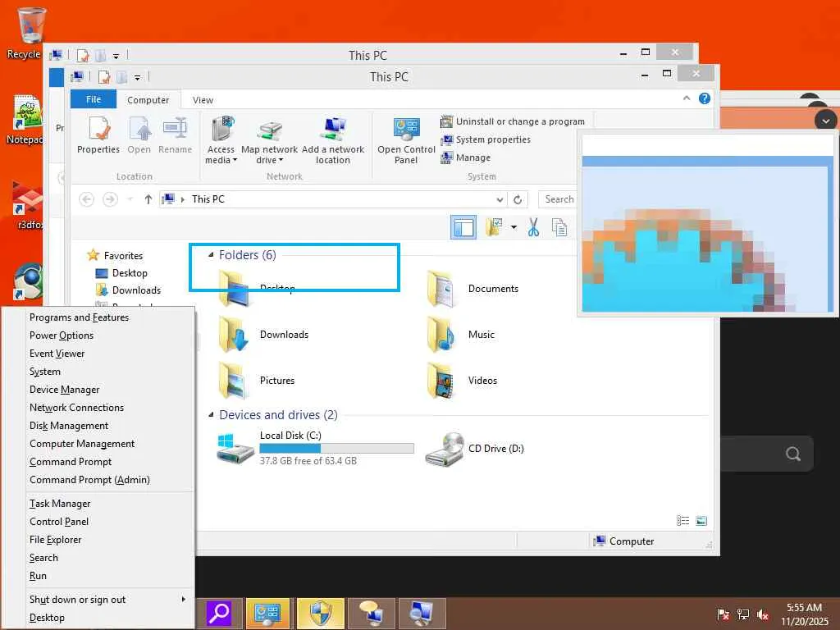Screen dimensions: 840x630
Task: Click purple Search taskbar icon
Action: pyautogui.click(x=218, y=614)
